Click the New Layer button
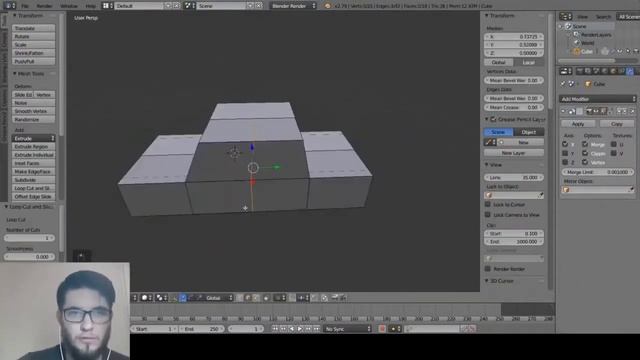 pos(514,153)
